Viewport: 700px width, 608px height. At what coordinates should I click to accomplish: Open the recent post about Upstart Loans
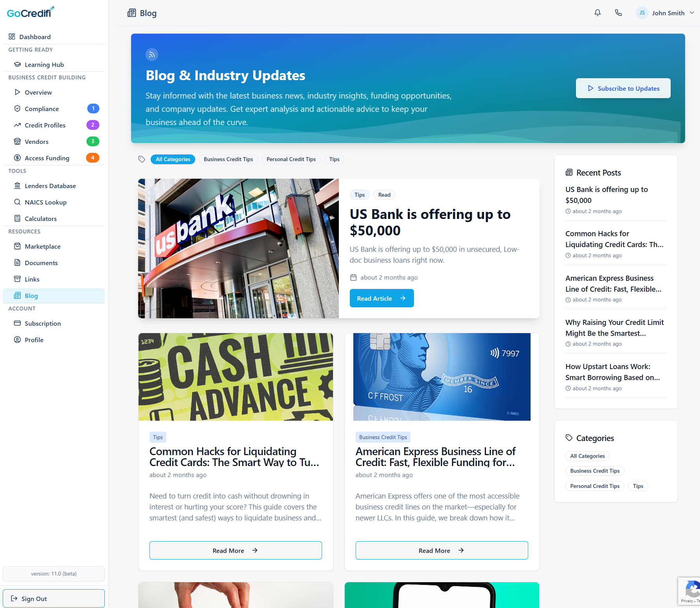pos(613,372)
